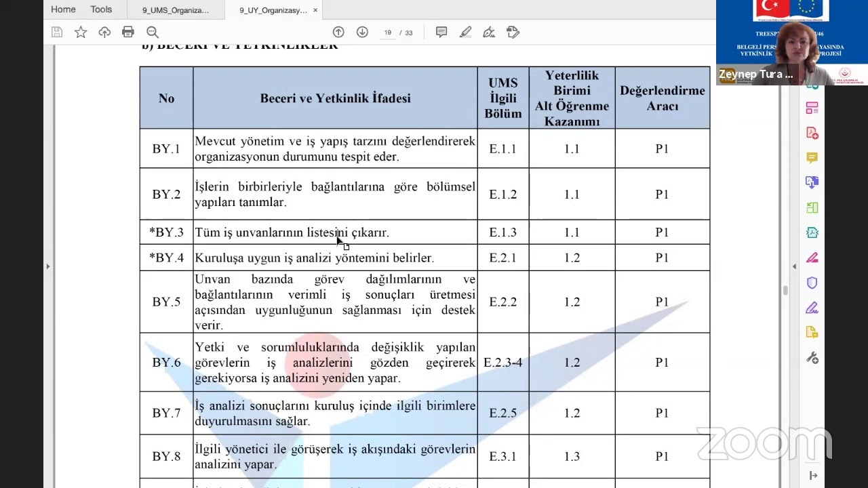The image size is (868, 488).
Task: Select the Highlight text pen tool
Action: point(465,32)
